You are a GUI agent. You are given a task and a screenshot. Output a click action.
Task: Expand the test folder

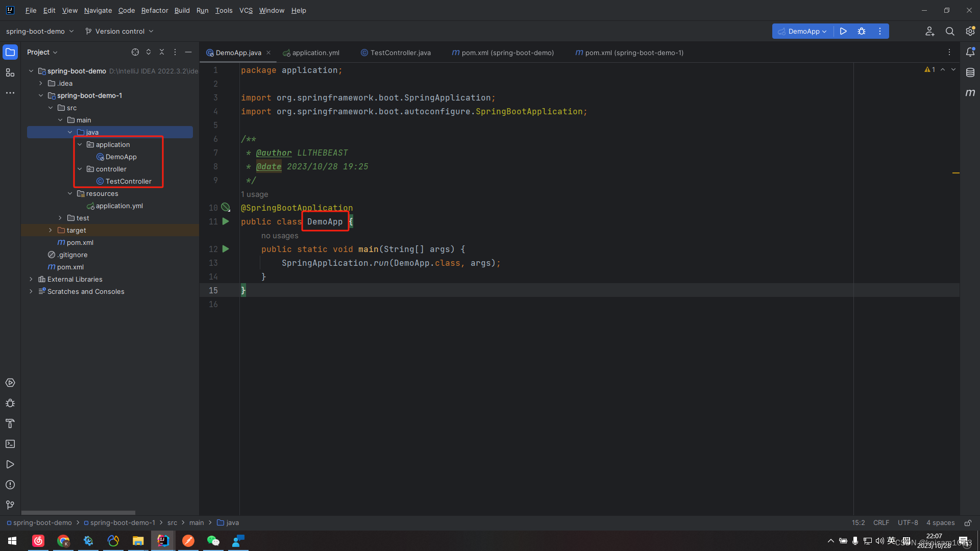pyautogui.click(x=60, y=218)
